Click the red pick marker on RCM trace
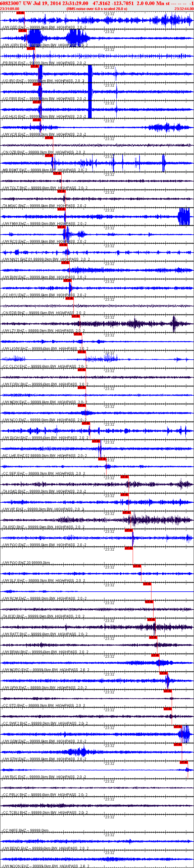The width and height of the screenshot is (194, 868). point(147,584)
